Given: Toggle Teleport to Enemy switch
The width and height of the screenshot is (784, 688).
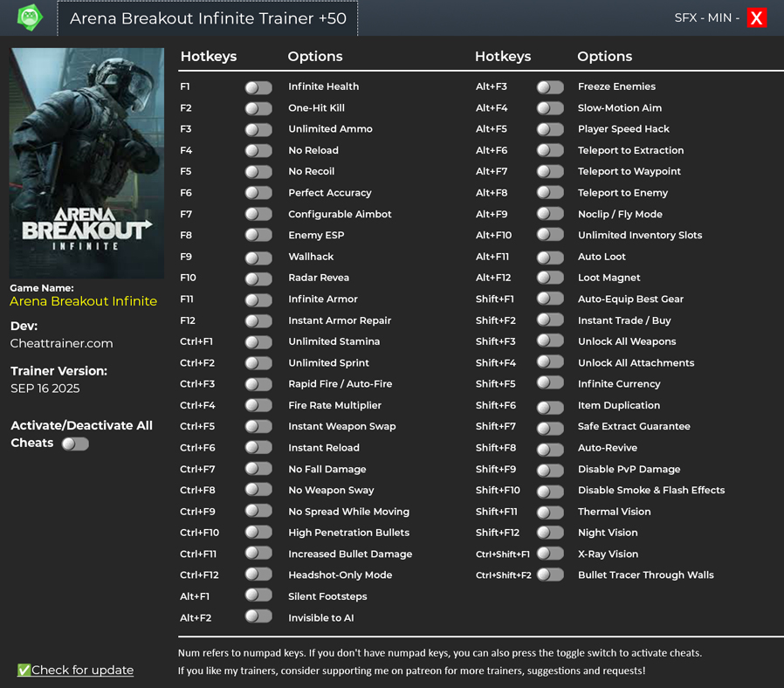Looking at the screenshot, I should (550, 192).
